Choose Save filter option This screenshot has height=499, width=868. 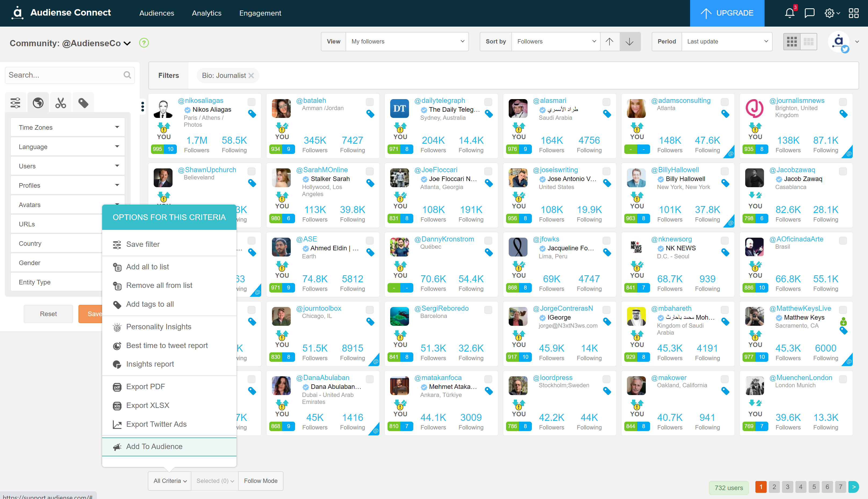(x=169, y=244)
